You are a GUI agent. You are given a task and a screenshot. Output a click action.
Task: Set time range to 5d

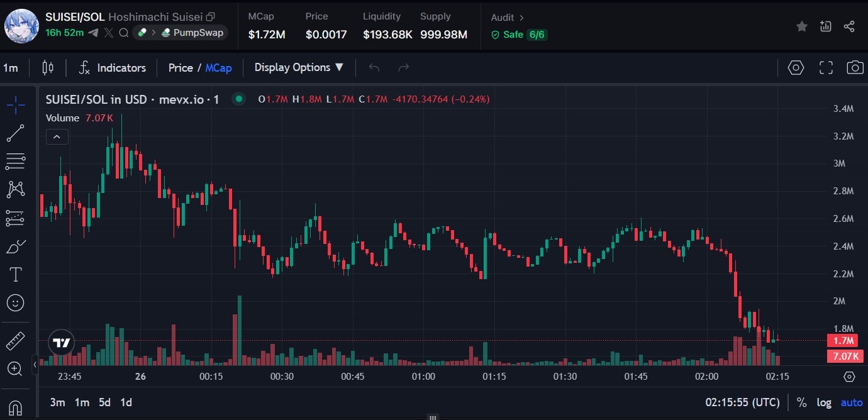104,402
